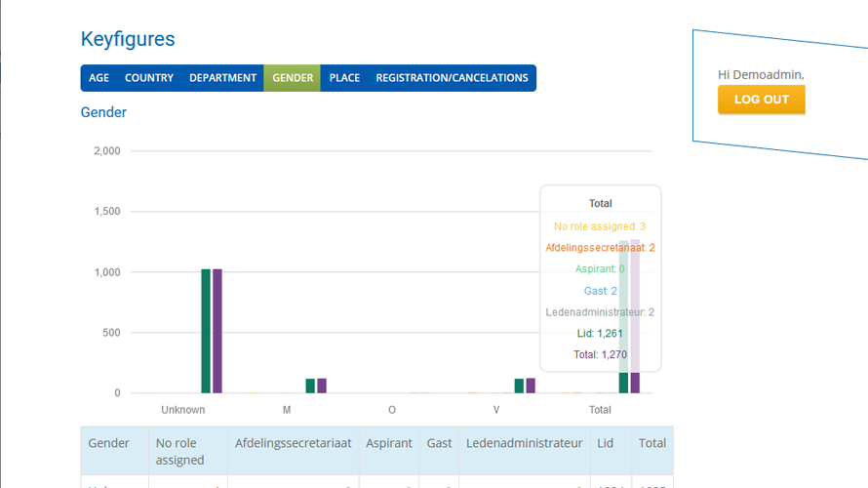Open the Age tab

point(99,78)
